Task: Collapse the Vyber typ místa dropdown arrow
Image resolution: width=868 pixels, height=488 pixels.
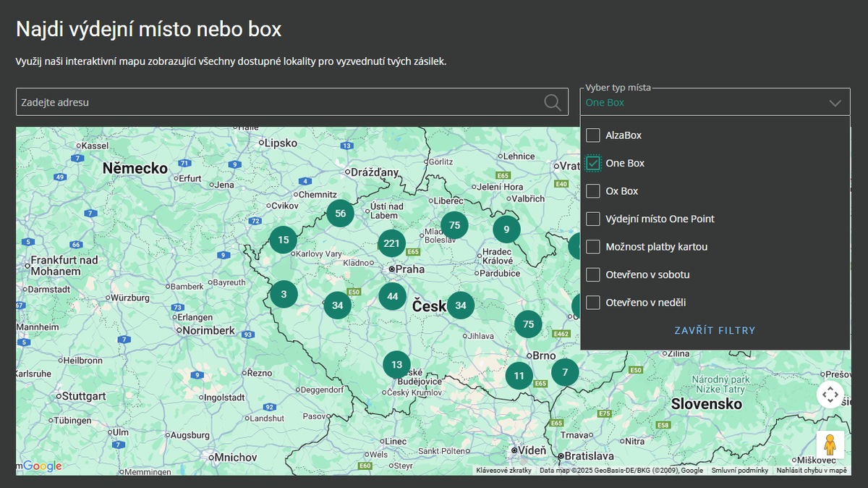Action: click(835, 103)
